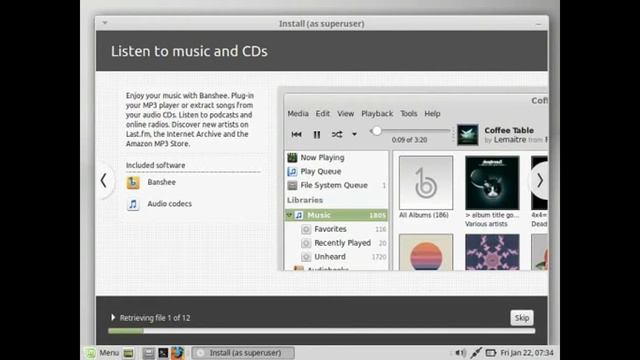Click the Recently Played smart playlist icon
640x360 pixels.
click(306, 243)
